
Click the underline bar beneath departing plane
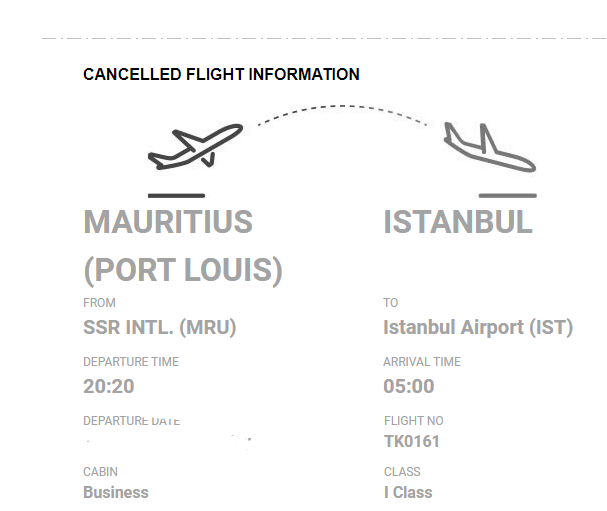coord(176,195)
